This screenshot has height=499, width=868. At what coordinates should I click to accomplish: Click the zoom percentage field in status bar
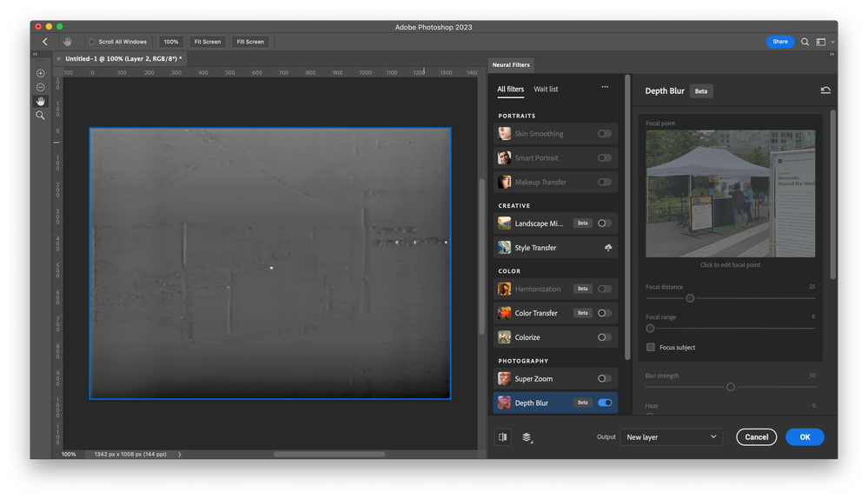pyautogui.click(x=70, y=454)
